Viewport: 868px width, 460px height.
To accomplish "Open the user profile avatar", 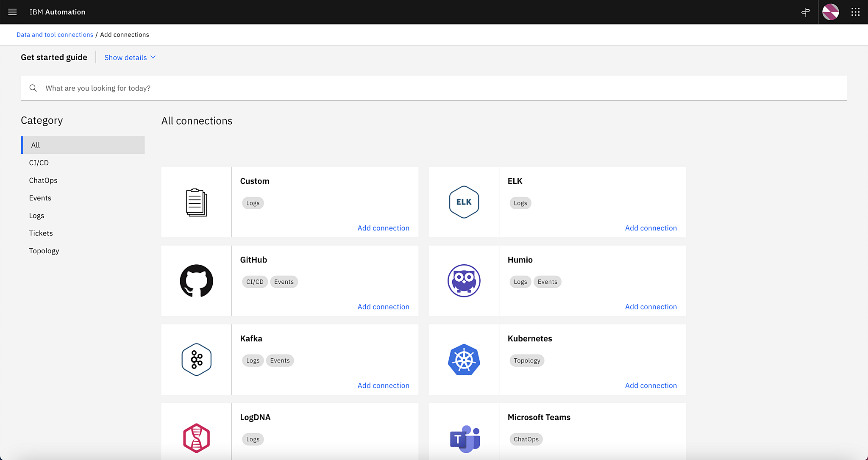I will coord(830,12).
